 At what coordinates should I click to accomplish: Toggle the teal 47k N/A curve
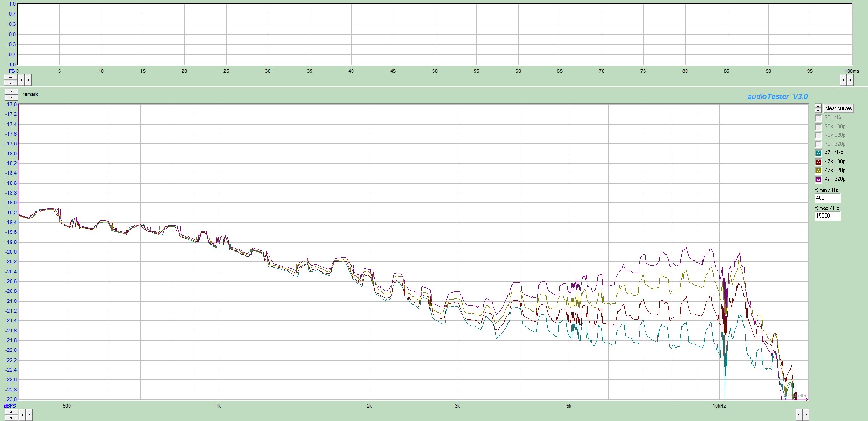818,153
